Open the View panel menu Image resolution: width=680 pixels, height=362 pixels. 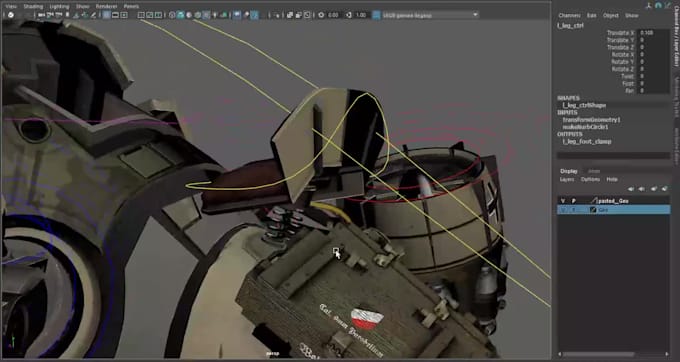pos(11,6)
